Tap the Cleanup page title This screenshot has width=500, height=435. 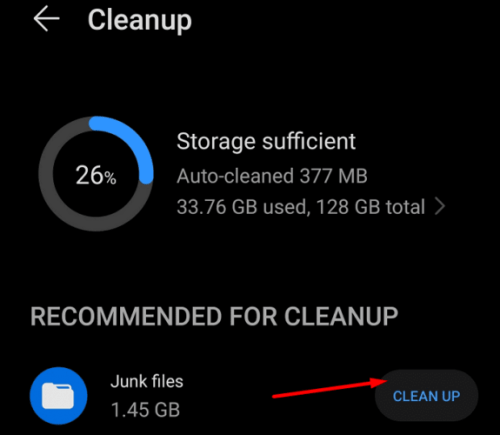click(x=140, y=21)
